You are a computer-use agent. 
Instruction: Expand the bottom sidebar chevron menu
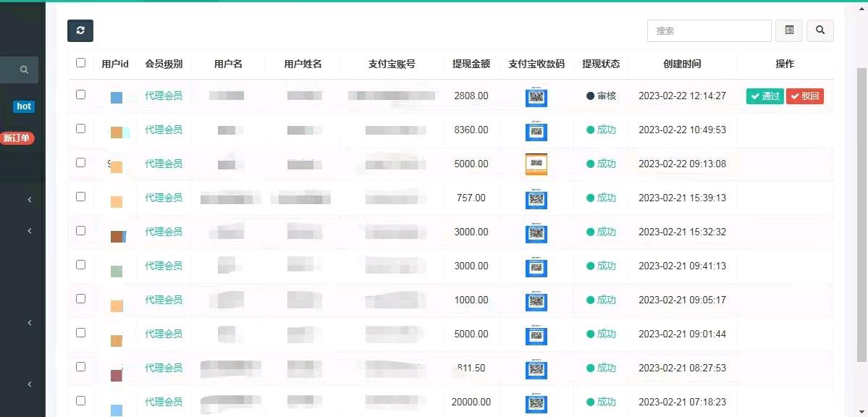click(30, 384)
